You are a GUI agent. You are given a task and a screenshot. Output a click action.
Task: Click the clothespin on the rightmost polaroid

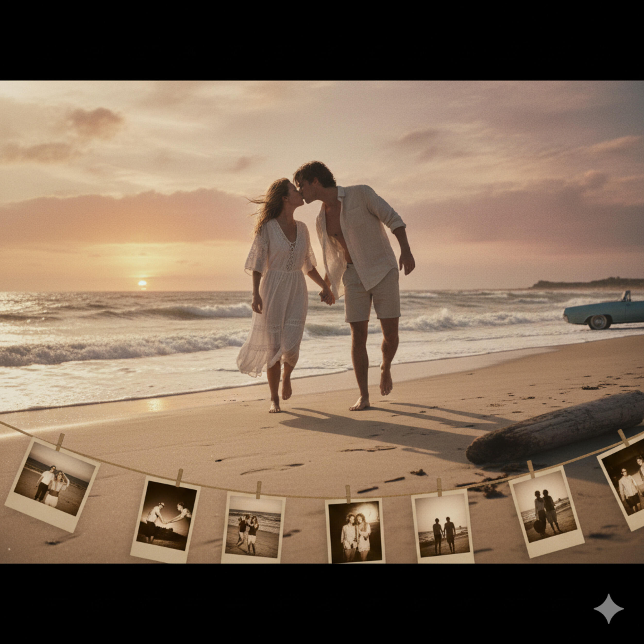[623, 438]
